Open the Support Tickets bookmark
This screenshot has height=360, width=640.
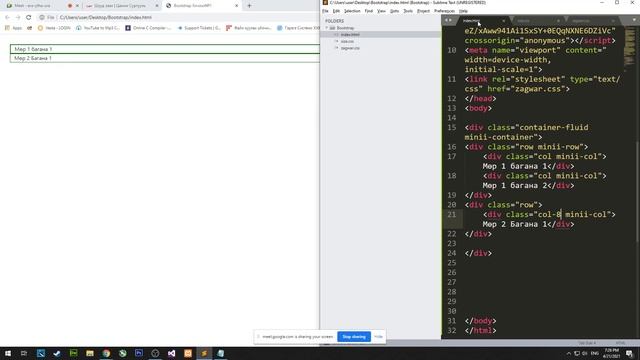point(199,28)
